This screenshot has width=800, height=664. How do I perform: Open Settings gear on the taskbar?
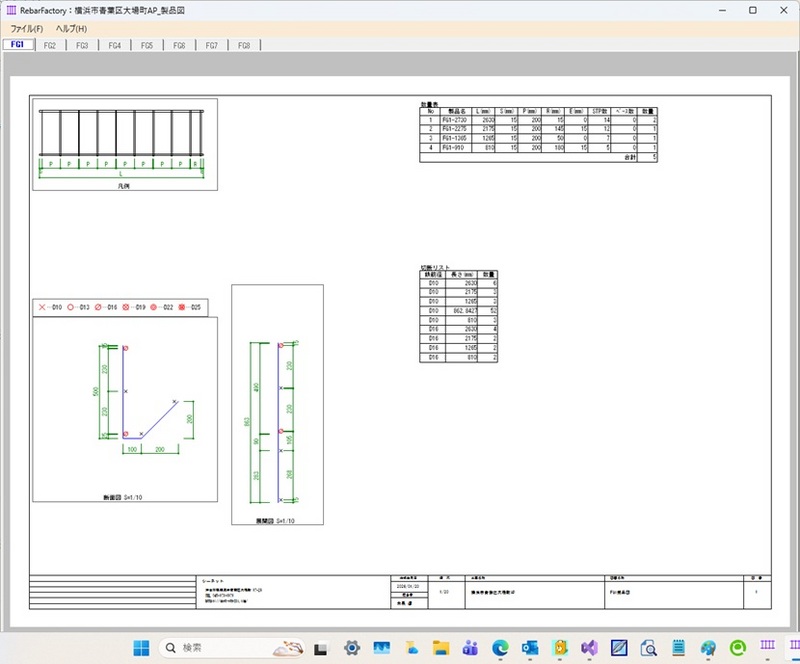pyautogui.click(x=352, y=647)
